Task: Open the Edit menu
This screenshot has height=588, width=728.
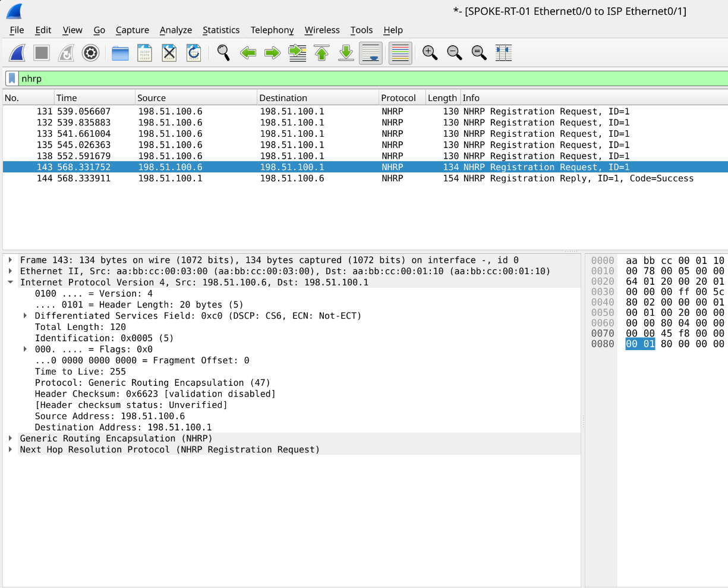Action: tap(43, 30)
